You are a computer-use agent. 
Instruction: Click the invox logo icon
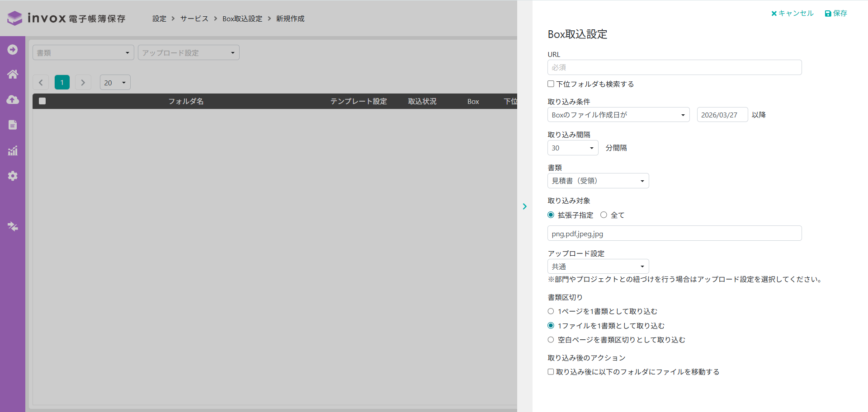(14, 18)
